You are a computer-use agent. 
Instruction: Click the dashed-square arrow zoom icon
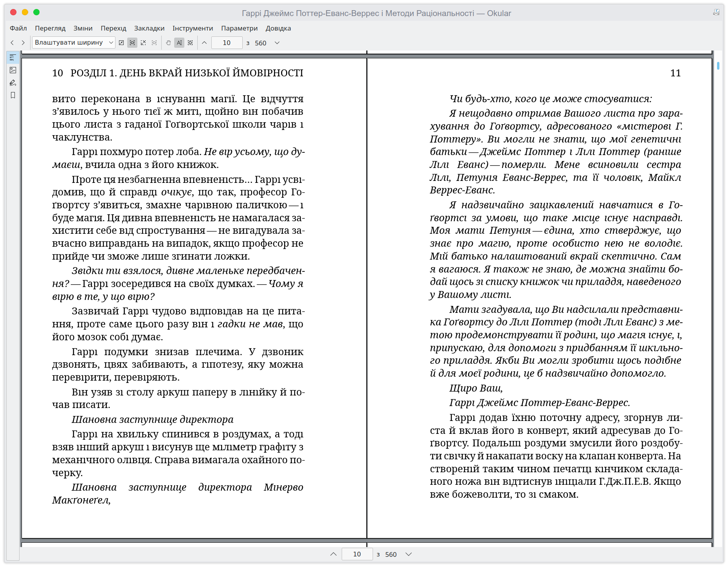[x=143, y=43]
